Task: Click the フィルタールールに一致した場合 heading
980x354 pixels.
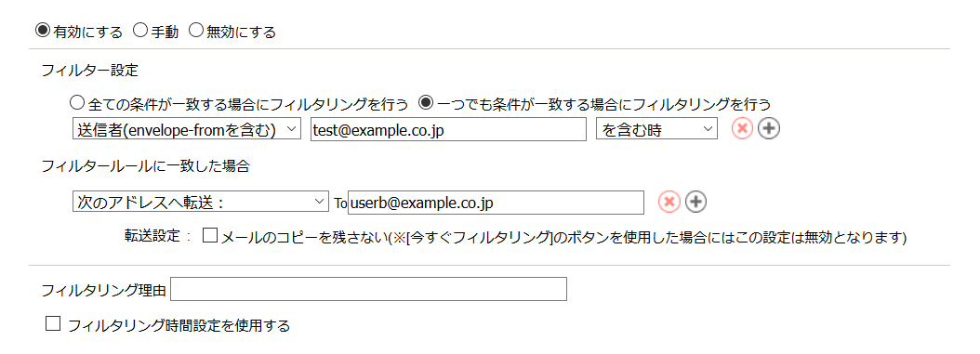Action: (146, 166)
